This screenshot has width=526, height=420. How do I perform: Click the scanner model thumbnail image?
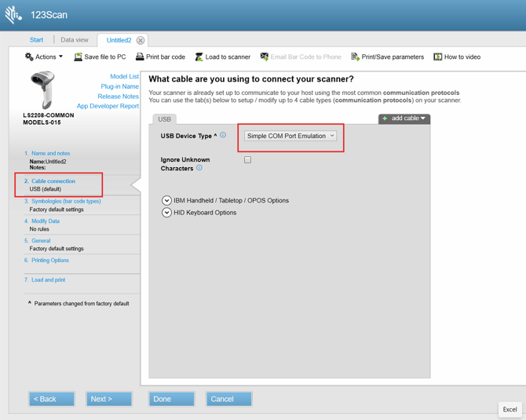click(x=43, y=90)
